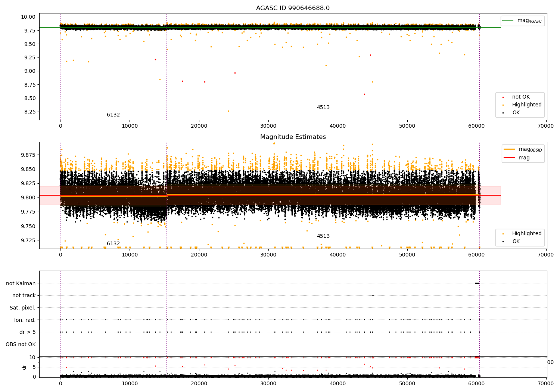Image resolution: width=560 pixels, height=392 pixels.
Task: Click the plot title AGASC ID 990646688.0
Action: 293,8
